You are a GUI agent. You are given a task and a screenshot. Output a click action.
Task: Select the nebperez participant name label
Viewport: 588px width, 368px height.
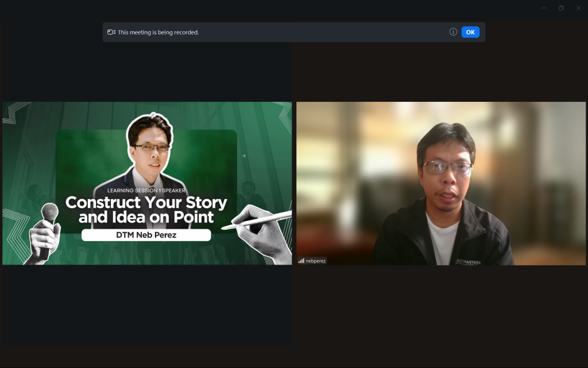pos(315,260)
